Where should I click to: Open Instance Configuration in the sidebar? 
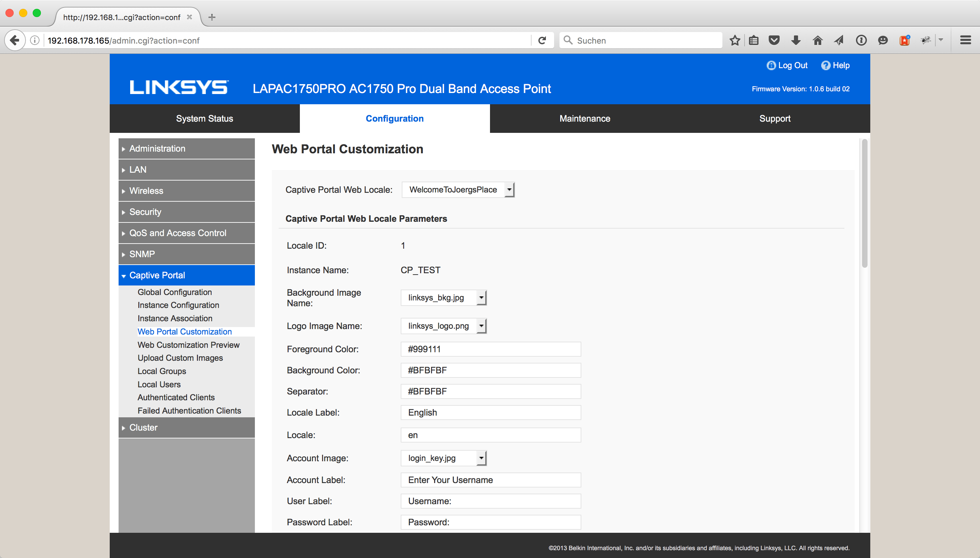point(178,306)
